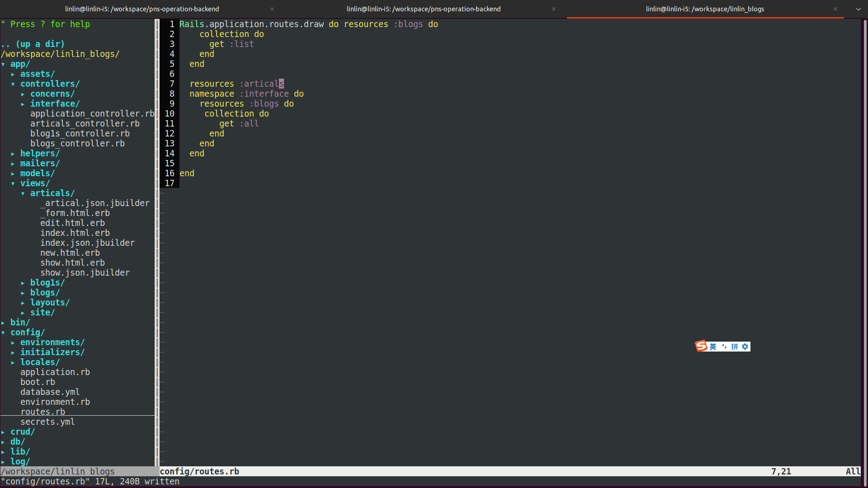This screenshot has height=488, width=868.
Task: Expand the blogs/ views folder arrow
Action: pyautogui.click(x=23, y=293)
